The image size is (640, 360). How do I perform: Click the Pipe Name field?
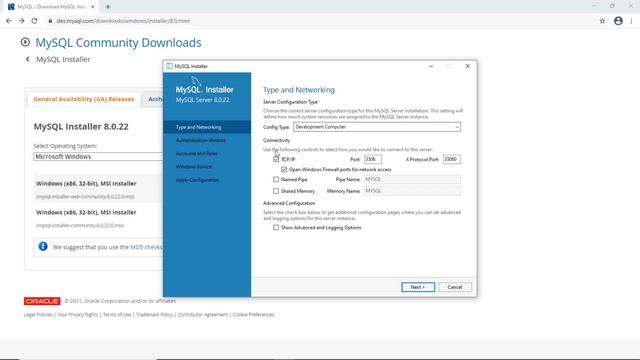pos(412,179)
